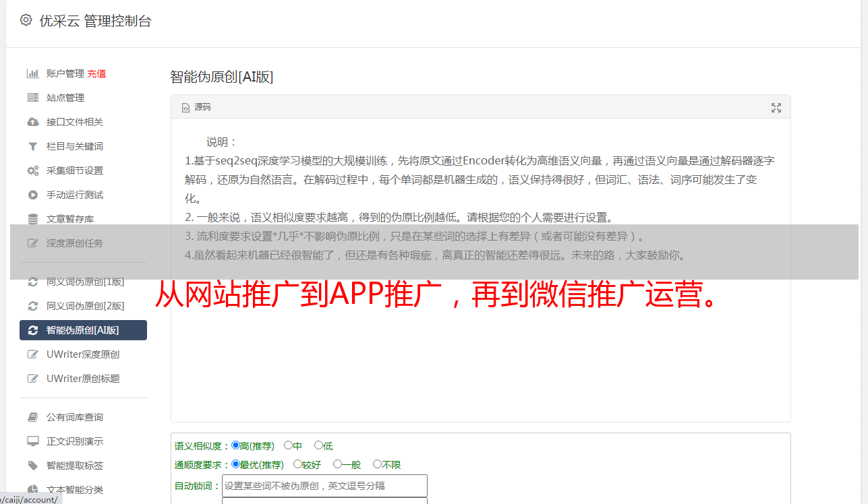Open UWriter原创标题 link
The width and height of the screenshot is (868, 504).
tap(83, 379)
